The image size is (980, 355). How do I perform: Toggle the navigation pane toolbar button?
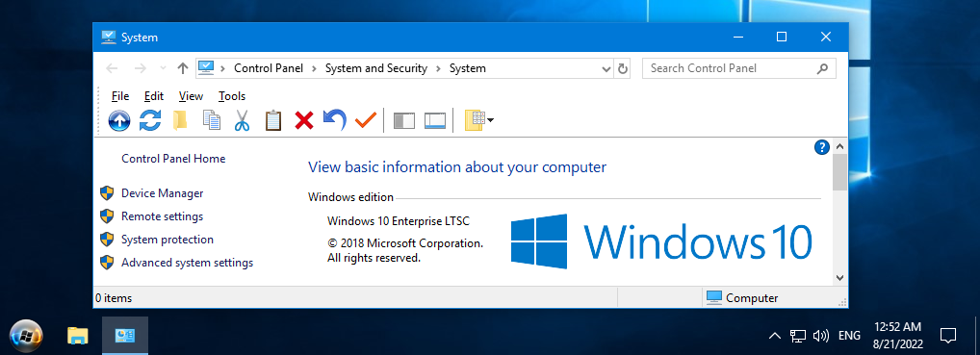403,120
